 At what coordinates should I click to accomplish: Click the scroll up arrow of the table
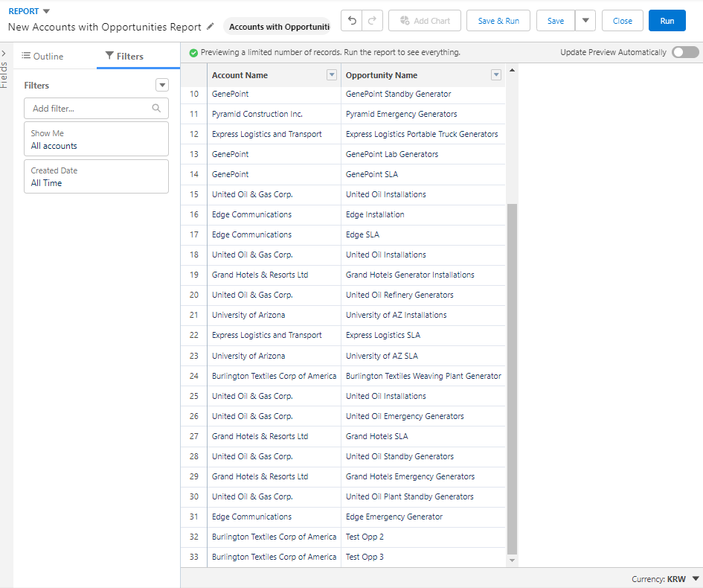coord(512,71)
